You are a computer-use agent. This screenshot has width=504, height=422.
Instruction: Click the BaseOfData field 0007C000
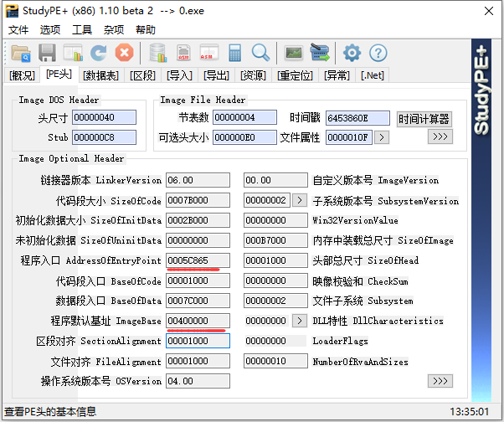[x=198, y=301]
